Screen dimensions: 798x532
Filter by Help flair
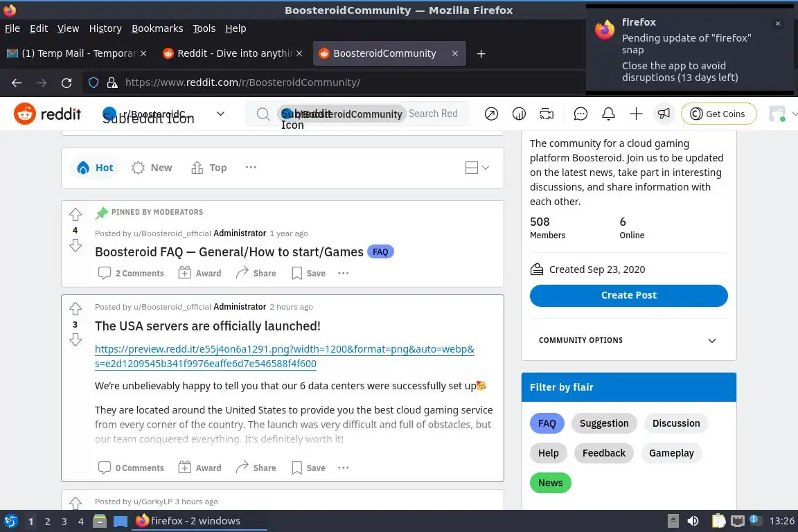(x=548, y=453)
